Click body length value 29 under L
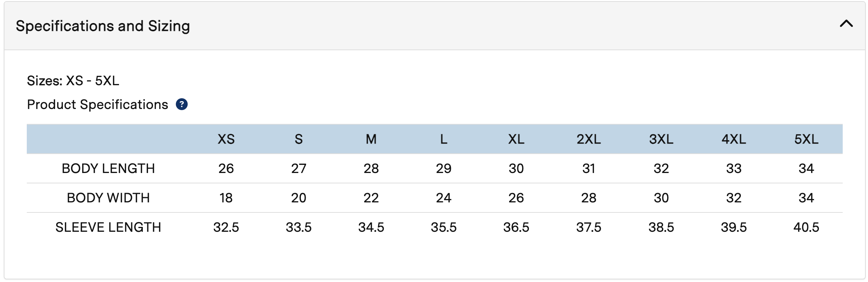Viewport: 868px width, 282px height. [x=444, y=169]
